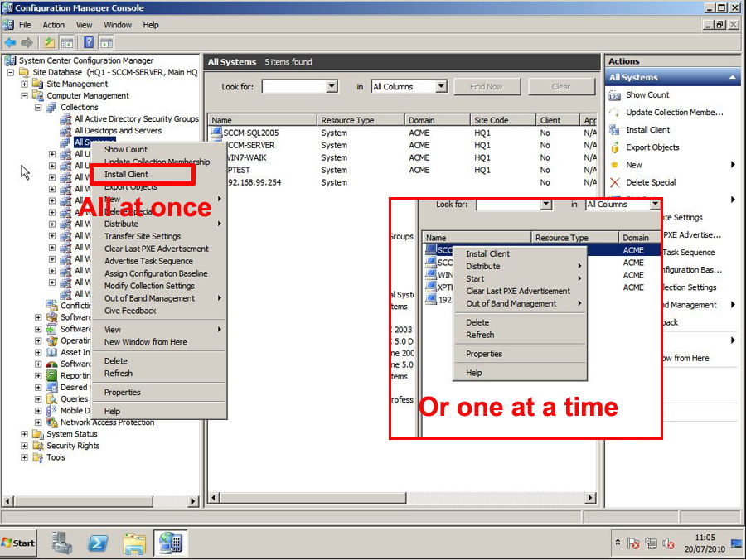Collapse the Computer Management node
Image resolution: width=746 pixels, height=560 pixels.
tap(24, 95)
